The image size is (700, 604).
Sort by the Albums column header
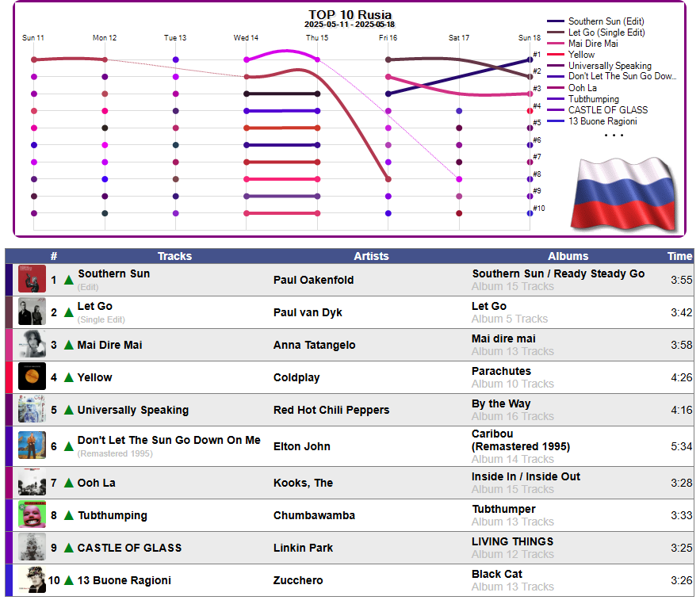(568, 256)
